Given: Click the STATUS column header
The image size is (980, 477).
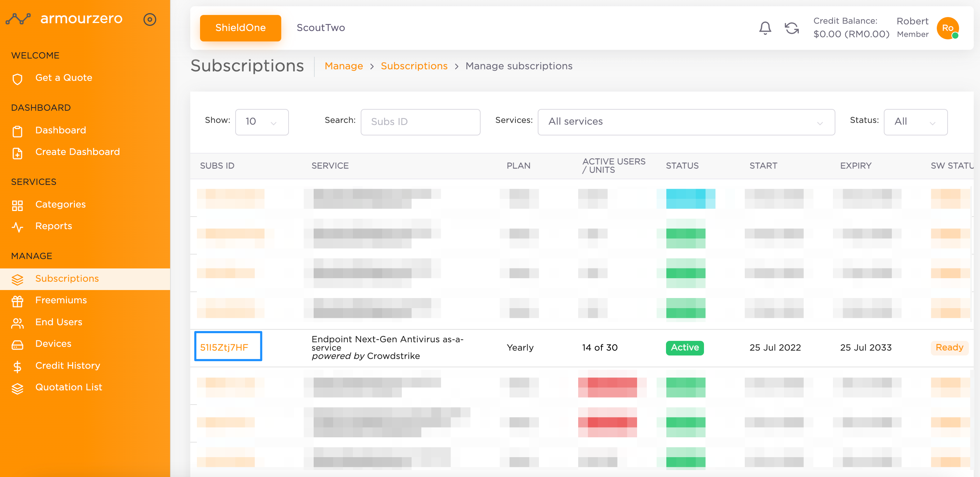Looking at the screenshot, I should click(682, 165).
